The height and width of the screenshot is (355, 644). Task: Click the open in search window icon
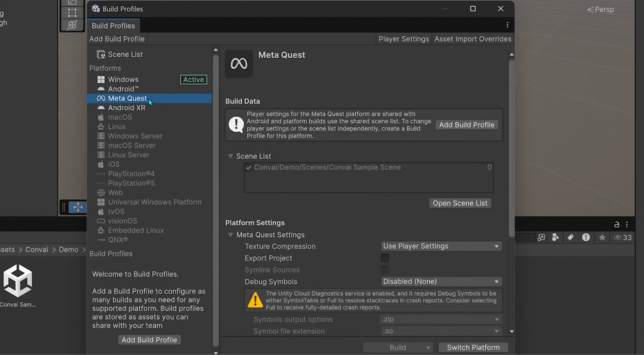tap(541, 237)
